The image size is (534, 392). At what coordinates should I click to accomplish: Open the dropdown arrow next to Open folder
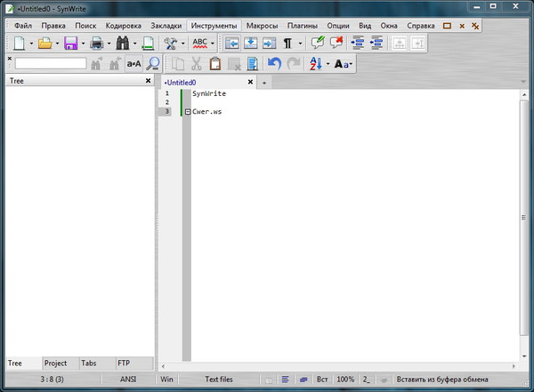coord(56,43)
